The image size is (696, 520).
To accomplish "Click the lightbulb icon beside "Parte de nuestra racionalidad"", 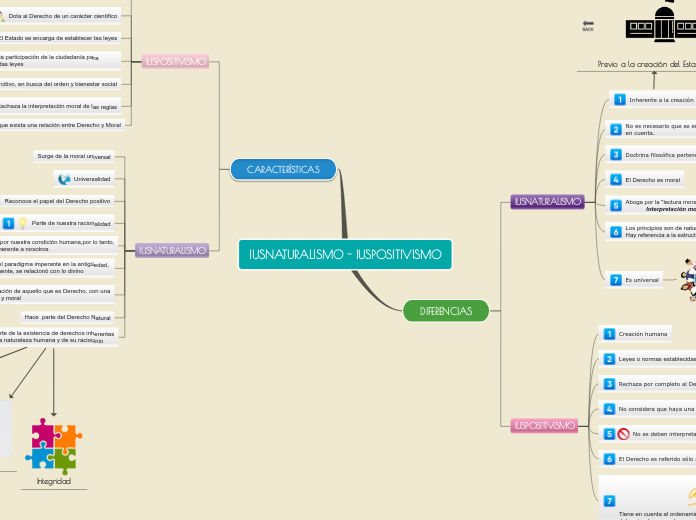I will point(22,223).
